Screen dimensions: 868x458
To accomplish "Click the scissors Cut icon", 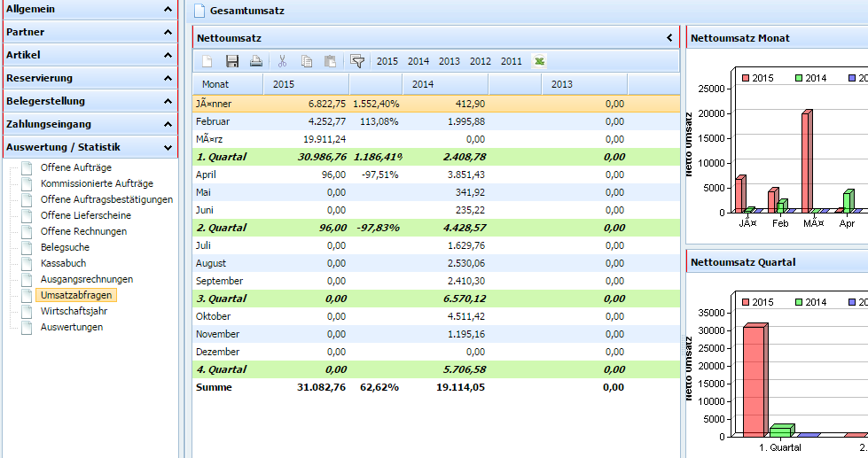I will coord(282,61).
